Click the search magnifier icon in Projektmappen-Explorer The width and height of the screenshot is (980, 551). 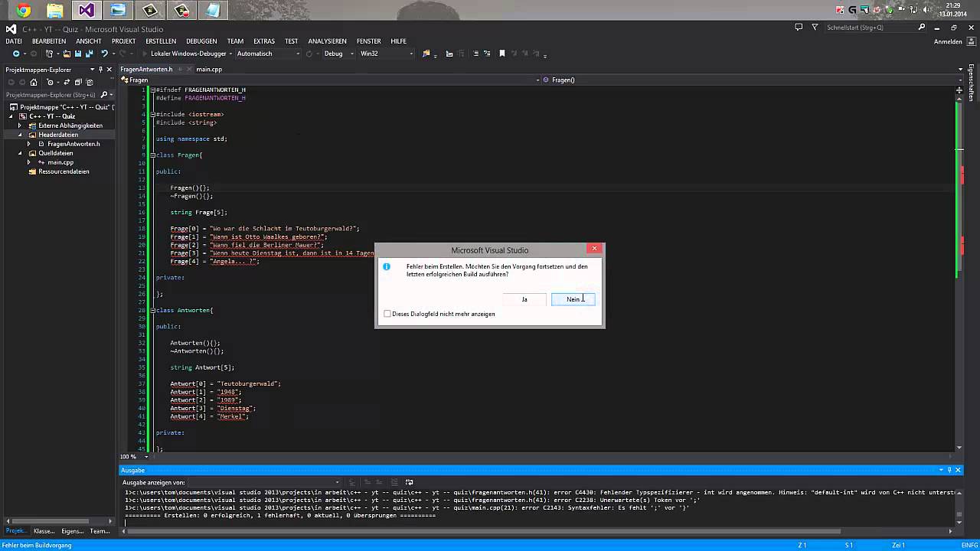(x=104, y=95)
